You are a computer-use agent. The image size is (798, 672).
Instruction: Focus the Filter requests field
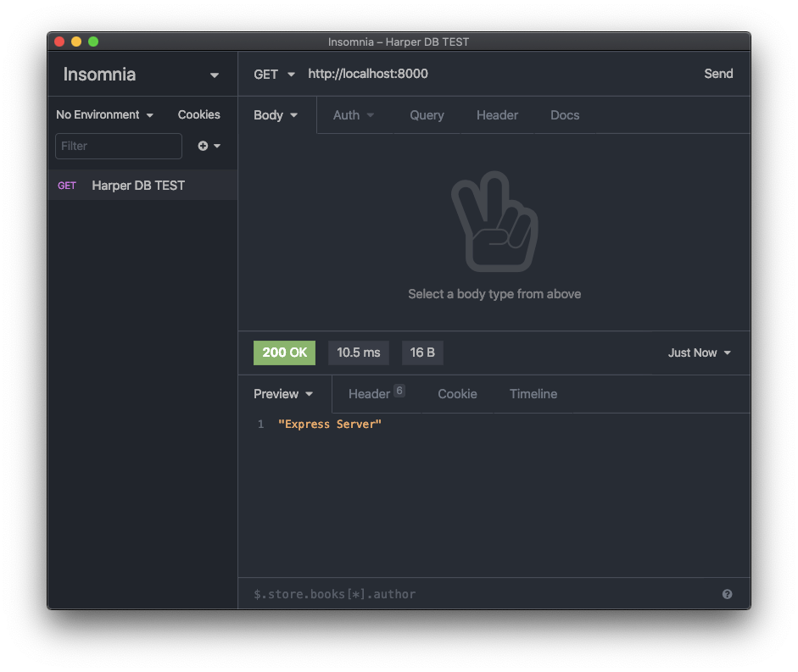click(x=119, y=146)
